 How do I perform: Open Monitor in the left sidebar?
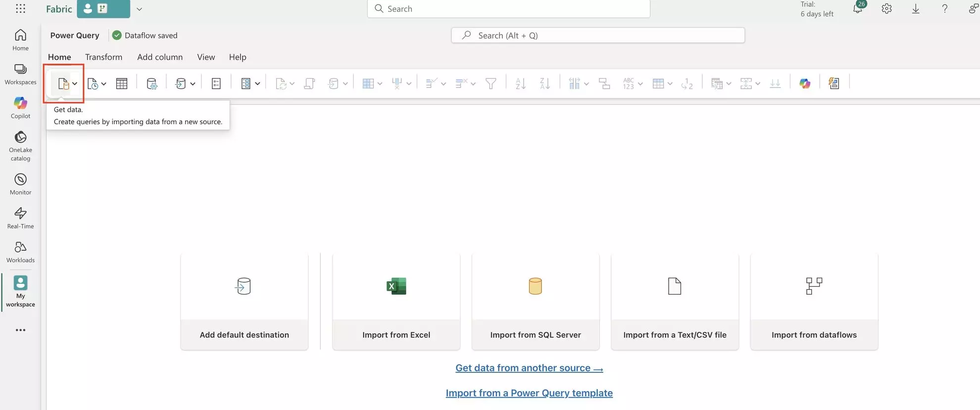20,184
